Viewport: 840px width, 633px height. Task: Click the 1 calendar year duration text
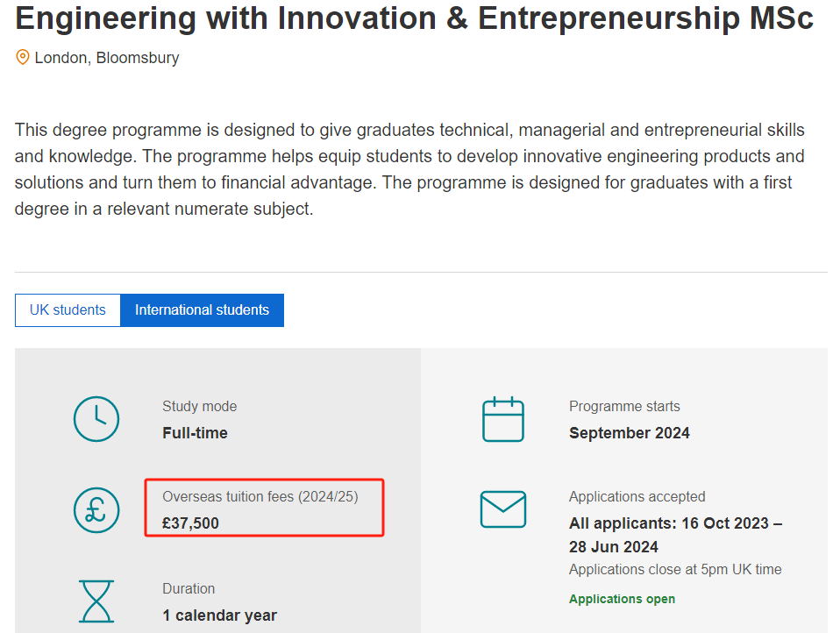[x=219, y=615]
